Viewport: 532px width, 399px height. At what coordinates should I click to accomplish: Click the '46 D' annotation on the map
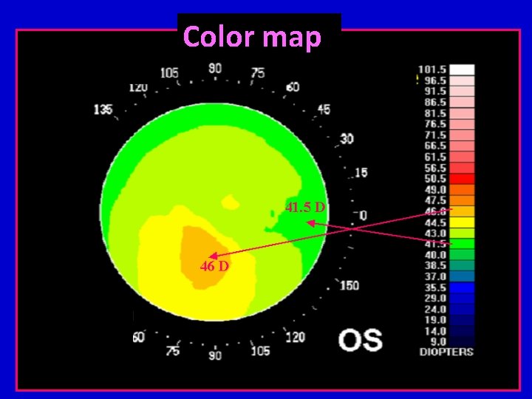(x=214, y=266)
